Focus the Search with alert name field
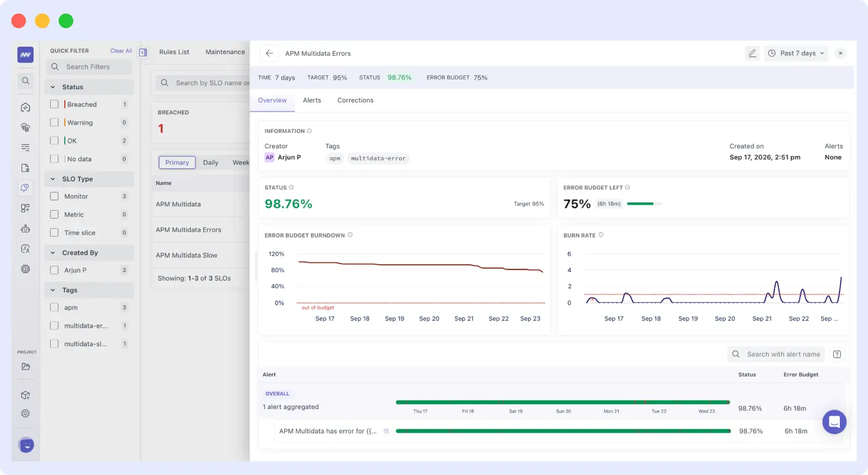Image resolution: width=868 pixels, height=475 pixels. pos(776,354)
